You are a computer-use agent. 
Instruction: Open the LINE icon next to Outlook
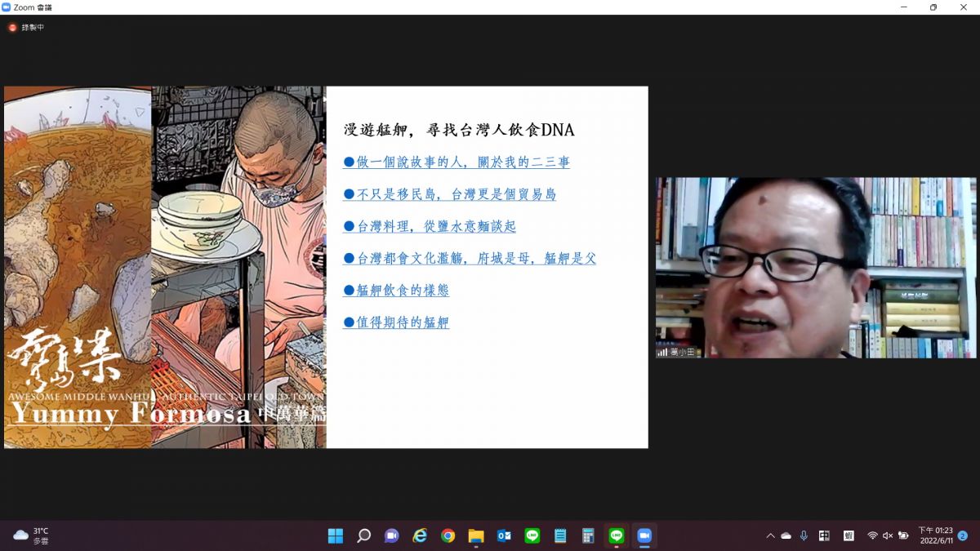[x=532, y=535]
